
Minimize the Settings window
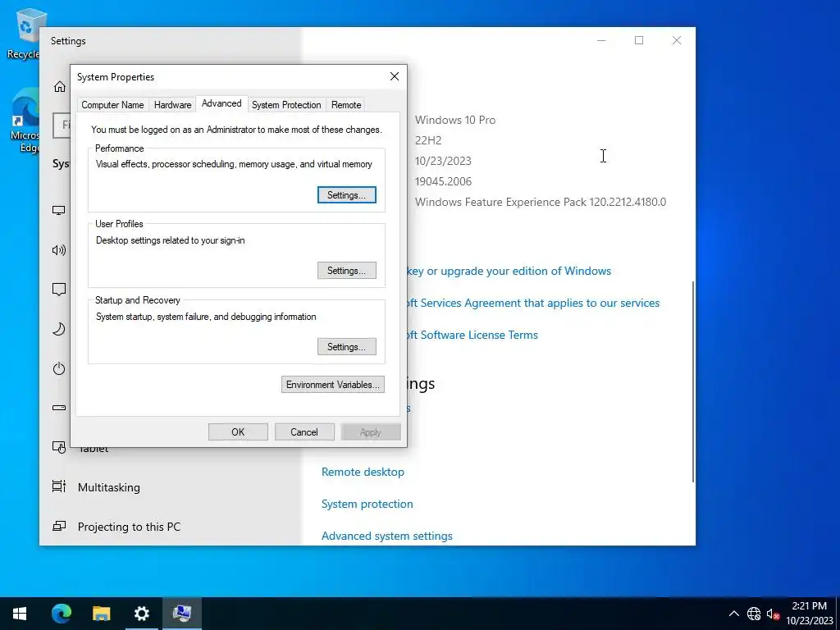[x=601, y=41]
